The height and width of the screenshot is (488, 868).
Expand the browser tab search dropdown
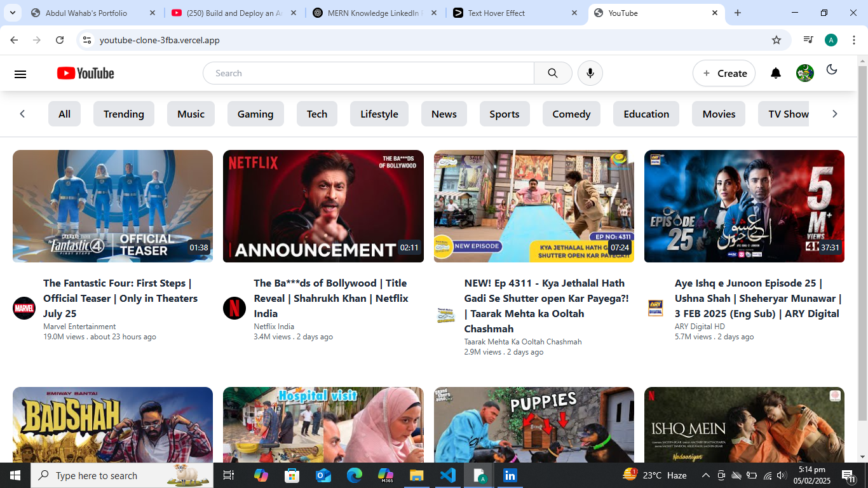(12, 13)
